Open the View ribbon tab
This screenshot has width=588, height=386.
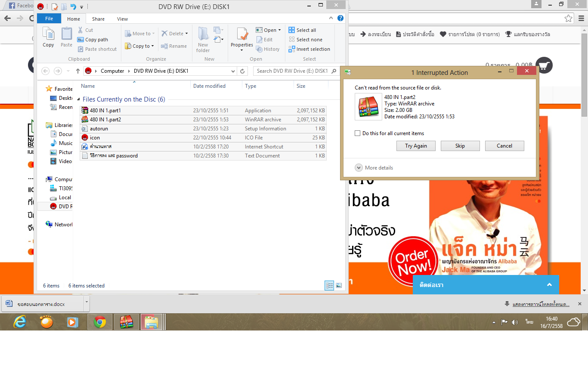pos(122,19)
